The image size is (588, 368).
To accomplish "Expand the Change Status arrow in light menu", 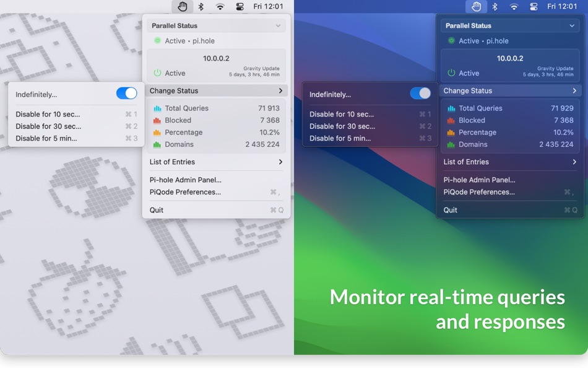I will point(280,90).
